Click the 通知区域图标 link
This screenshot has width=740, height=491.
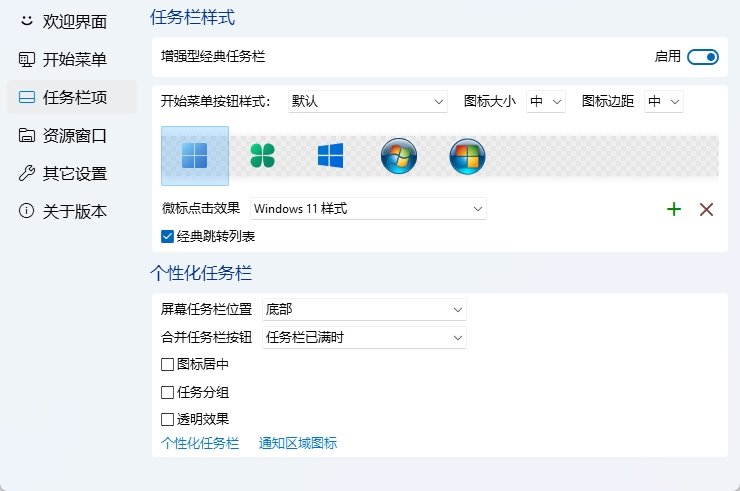[298, 443]
